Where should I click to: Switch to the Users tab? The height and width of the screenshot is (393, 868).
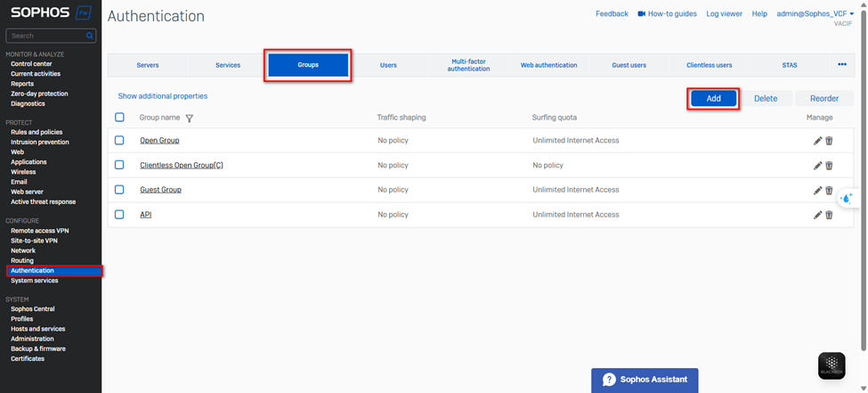tap(388, 65)
